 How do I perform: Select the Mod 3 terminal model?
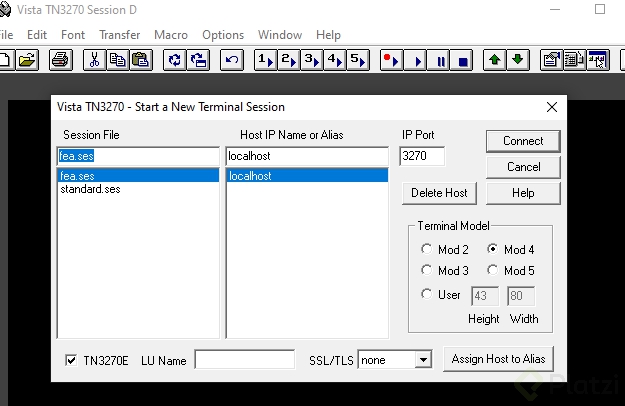(426, 271)
